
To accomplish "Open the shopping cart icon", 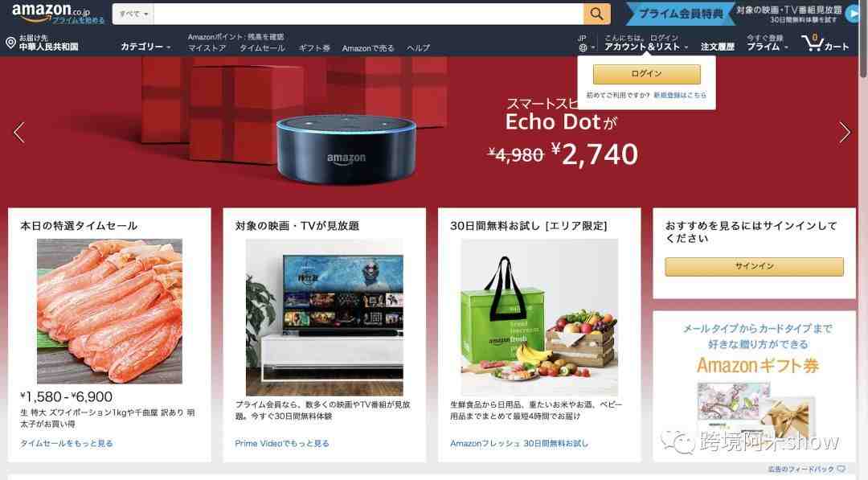I will 812,43.
